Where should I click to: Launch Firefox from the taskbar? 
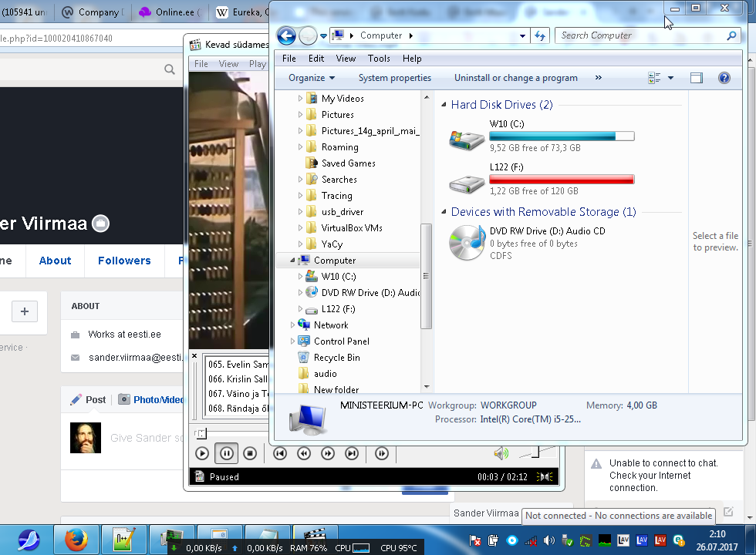pos(76,541)
